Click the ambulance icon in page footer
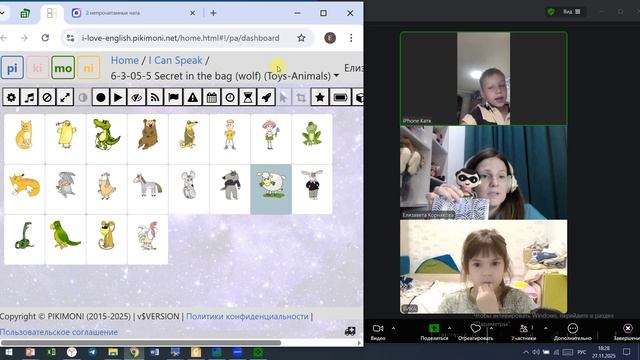Screen dimensions: 640x360 coord(350,331)
